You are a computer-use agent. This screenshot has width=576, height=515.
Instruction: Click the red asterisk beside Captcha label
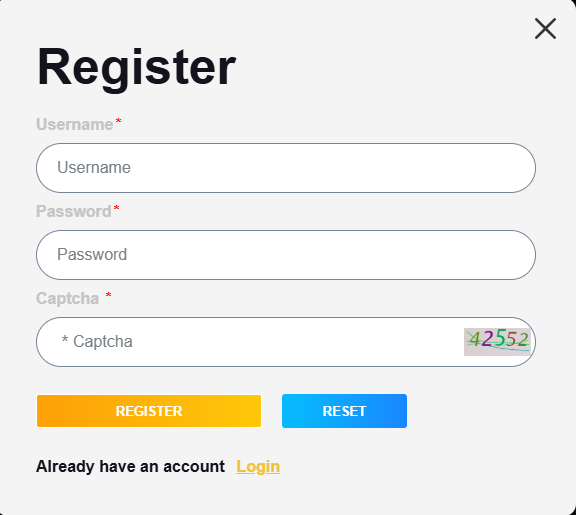(x=108, y=295)
